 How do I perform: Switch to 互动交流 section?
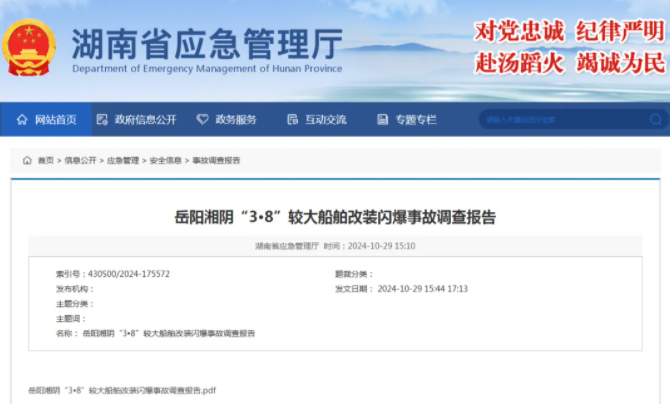[x=326, y=120]
